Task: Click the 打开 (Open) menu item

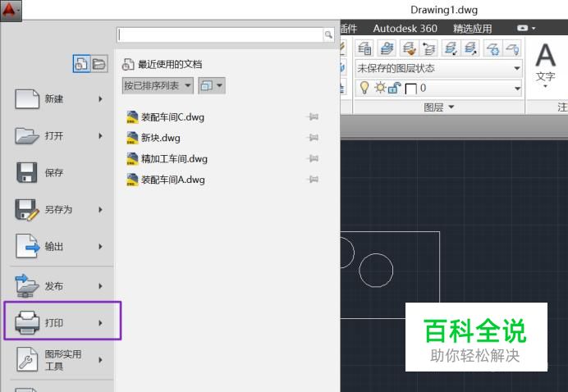Action: click(60, 136)
